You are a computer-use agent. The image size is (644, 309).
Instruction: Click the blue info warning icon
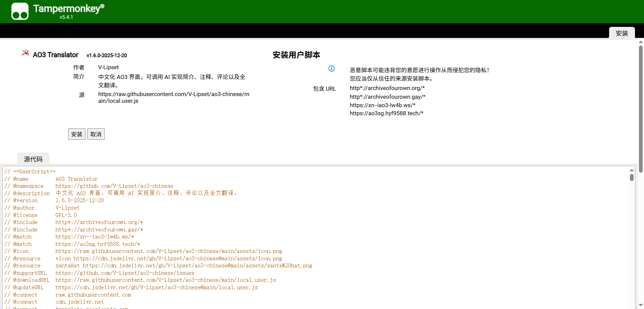[331, 69]
